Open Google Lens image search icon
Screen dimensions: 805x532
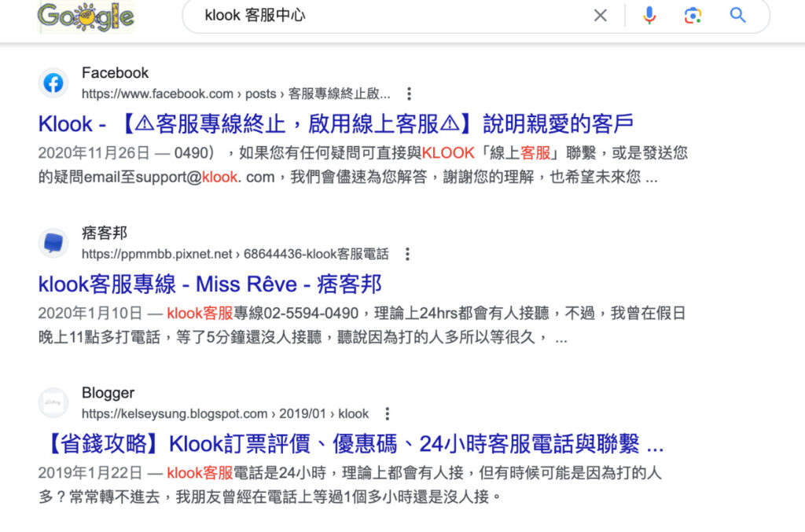pos(693,16)
